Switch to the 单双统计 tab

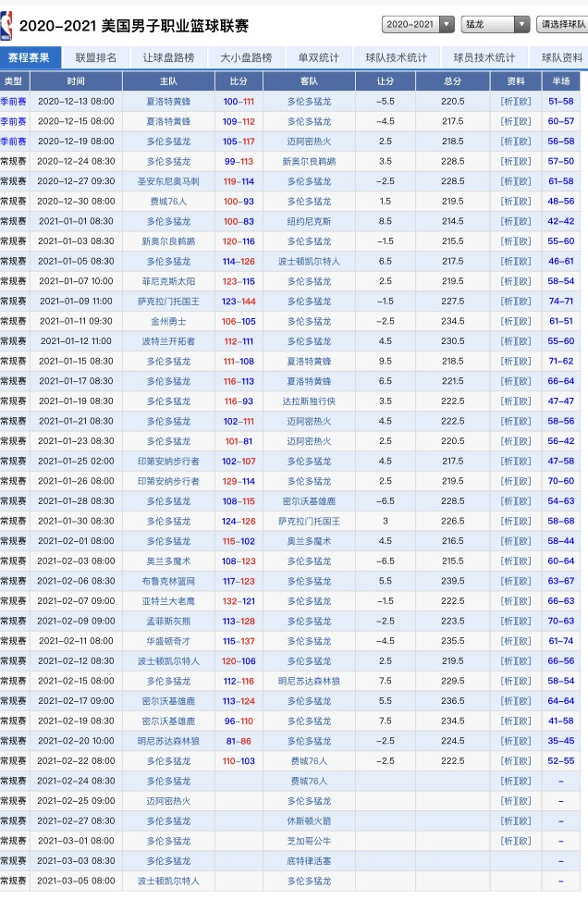coord(318,57)
